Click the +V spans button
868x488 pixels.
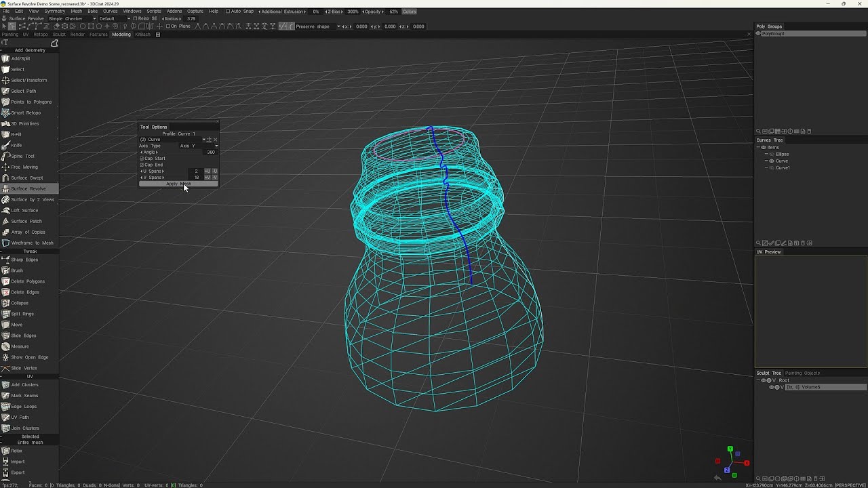tap(208, 178)
